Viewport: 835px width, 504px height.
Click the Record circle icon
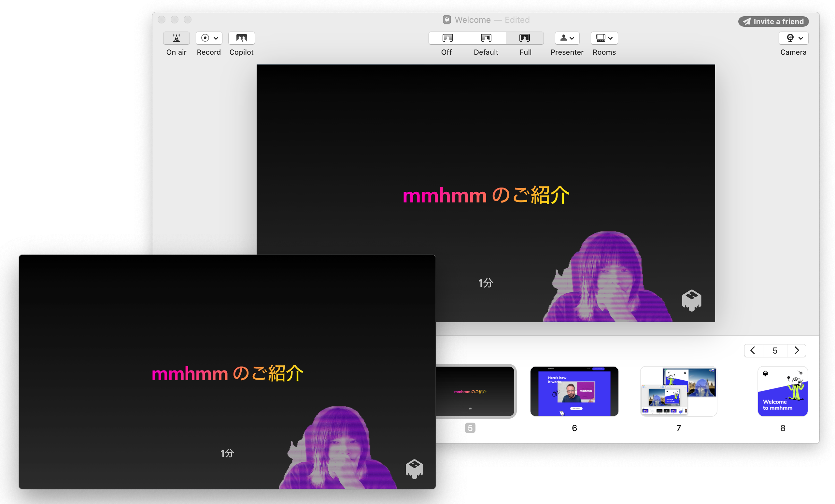click(x=205, y=38)
